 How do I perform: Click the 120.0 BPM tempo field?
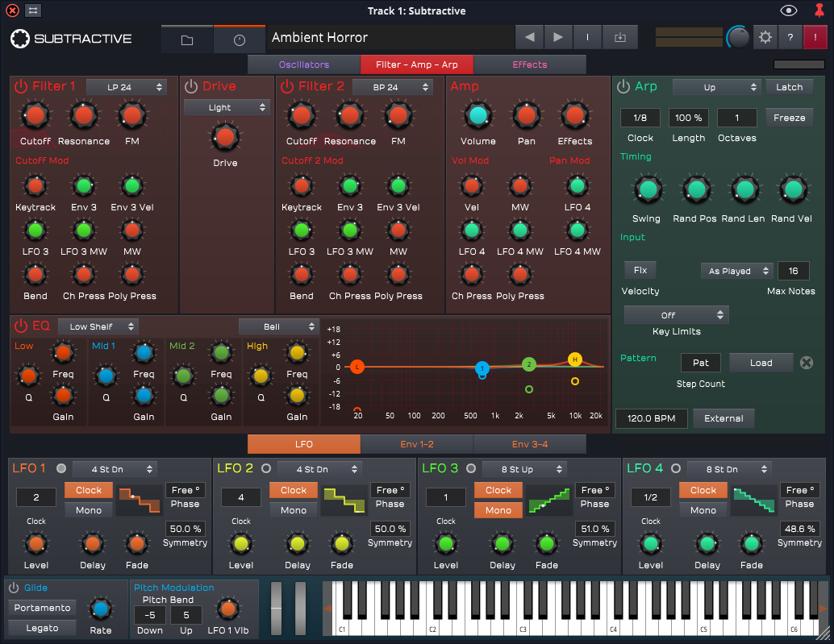[x=651, y=418]
